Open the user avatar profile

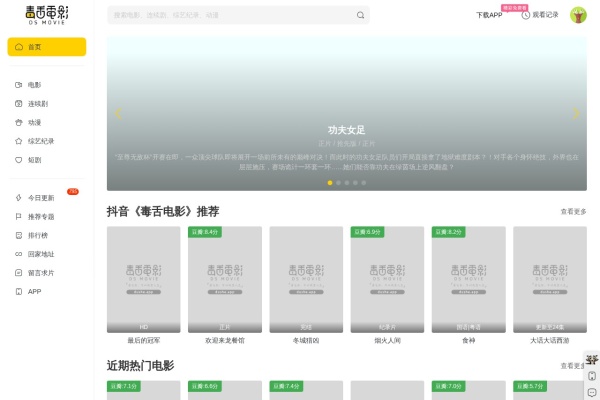pyautogui.click(x=578, y=15)
